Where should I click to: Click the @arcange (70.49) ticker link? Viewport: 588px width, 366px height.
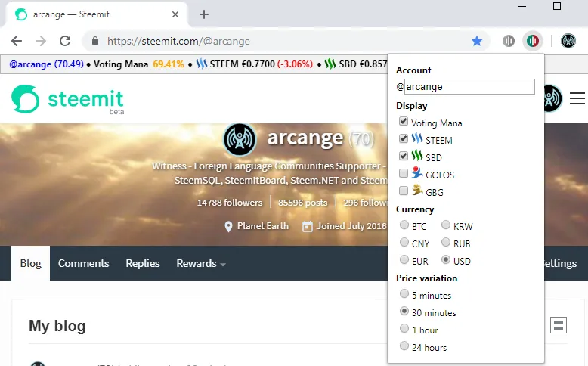46,64
